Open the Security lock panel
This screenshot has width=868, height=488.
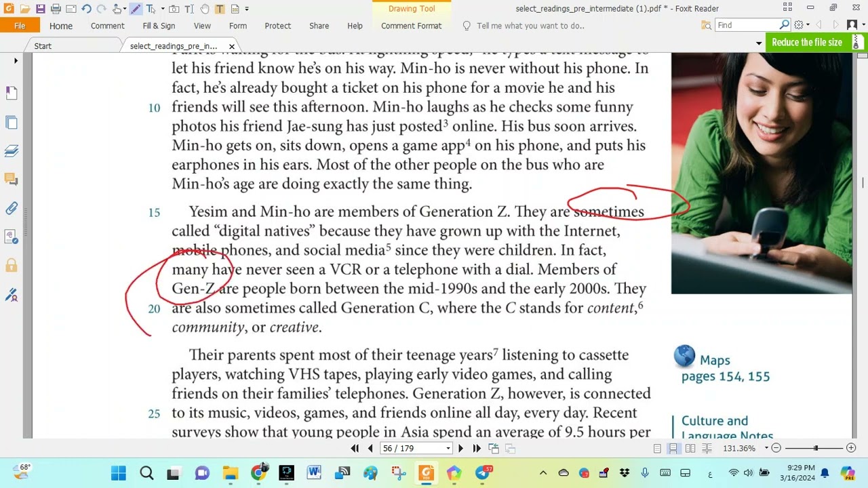pos(12,266)
